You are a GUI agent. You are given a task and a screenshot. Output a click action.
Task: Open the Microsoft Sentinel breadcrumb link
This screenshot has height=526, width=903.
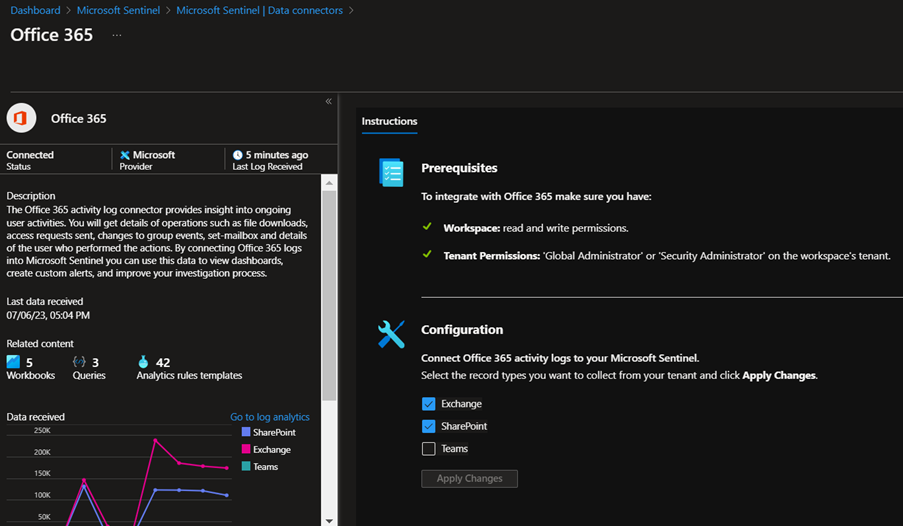tap(119, 10)
